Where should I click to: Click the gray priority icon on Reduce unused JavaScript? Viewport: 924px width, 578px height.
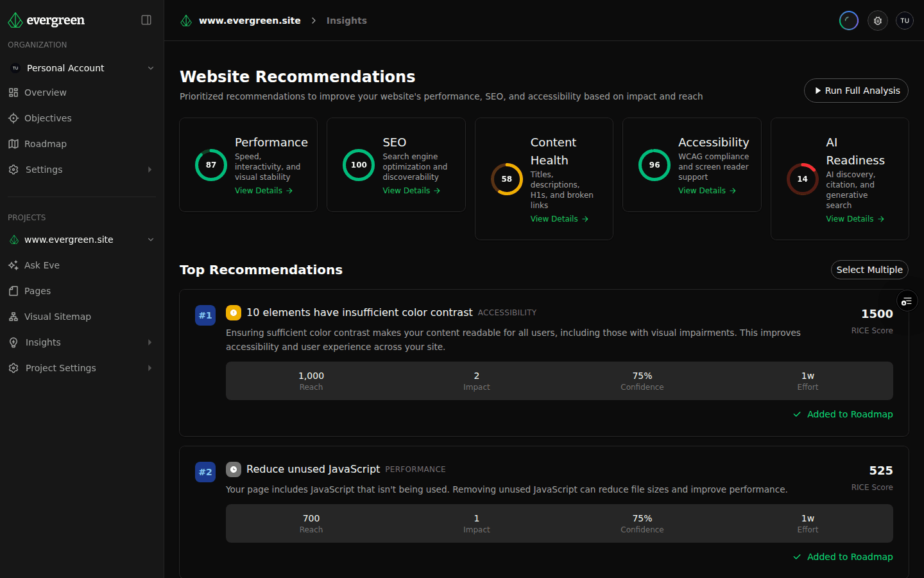(234, 469)
